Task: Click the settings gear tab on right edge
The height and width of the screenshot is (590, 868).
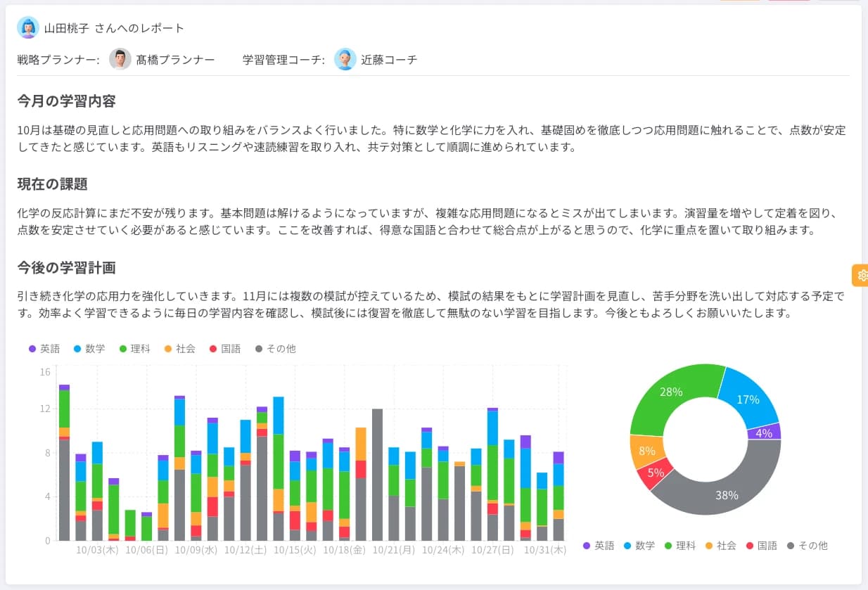Action: (860, 275)
